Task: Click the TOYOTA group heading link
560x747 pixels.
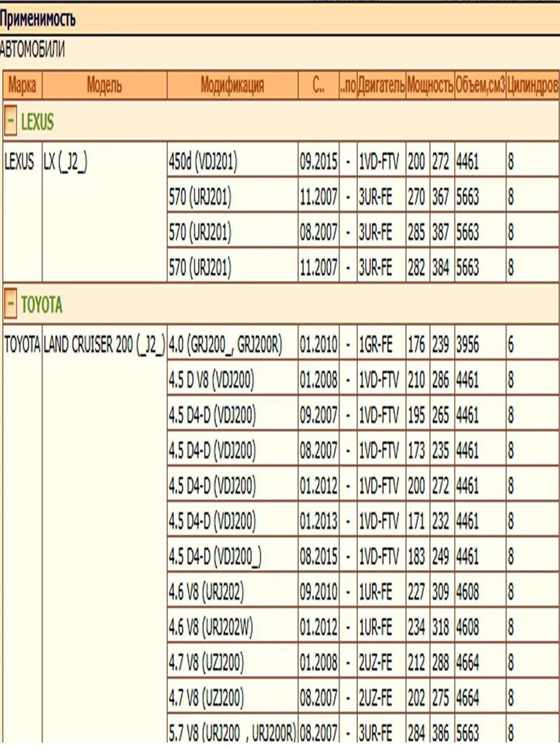Action: pos(41,305)
